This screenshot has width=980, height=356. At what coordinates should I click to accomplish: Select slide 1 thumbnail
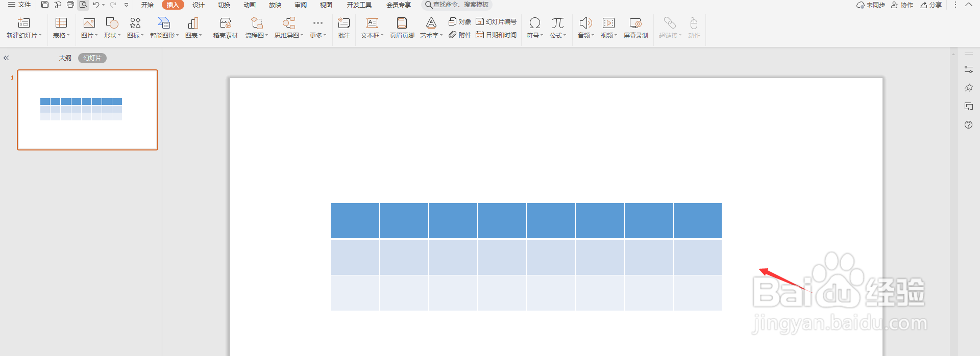click(88, 110)
